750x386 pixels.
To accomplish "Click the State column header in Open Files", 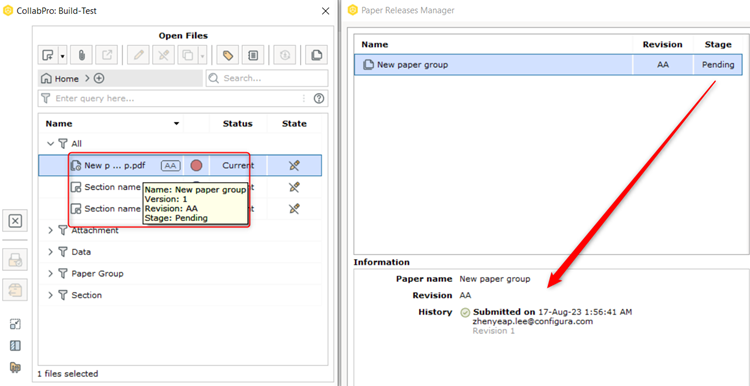I will point(294,124).
